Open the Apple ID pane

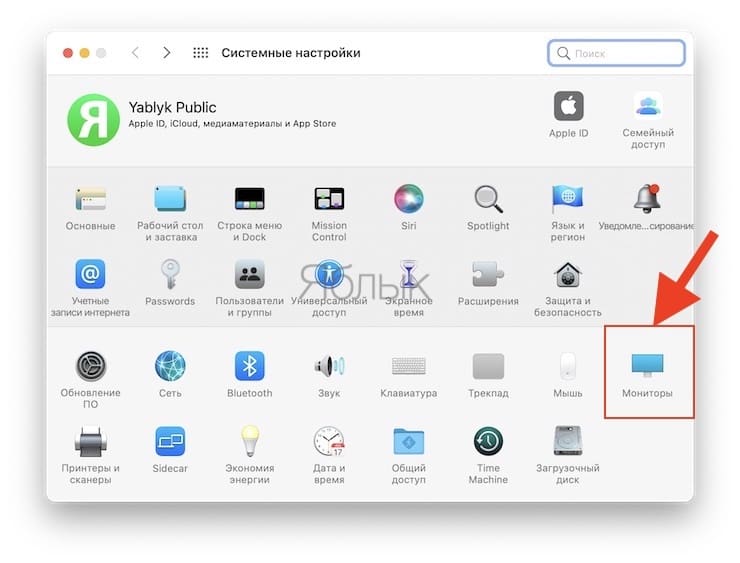(569, 106)
